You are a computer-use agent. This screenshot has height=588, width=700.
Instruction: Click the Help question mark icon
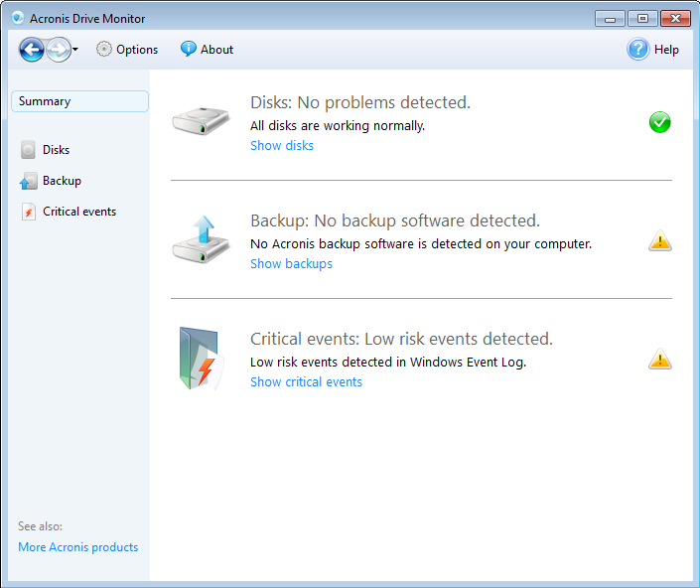click(x=638, y=49)
